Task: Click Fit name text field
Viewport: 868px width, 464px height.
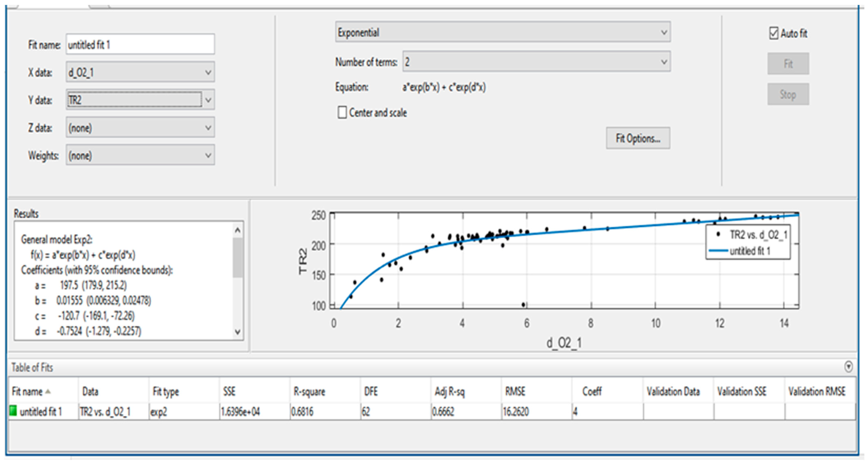Action: (140, 44)
